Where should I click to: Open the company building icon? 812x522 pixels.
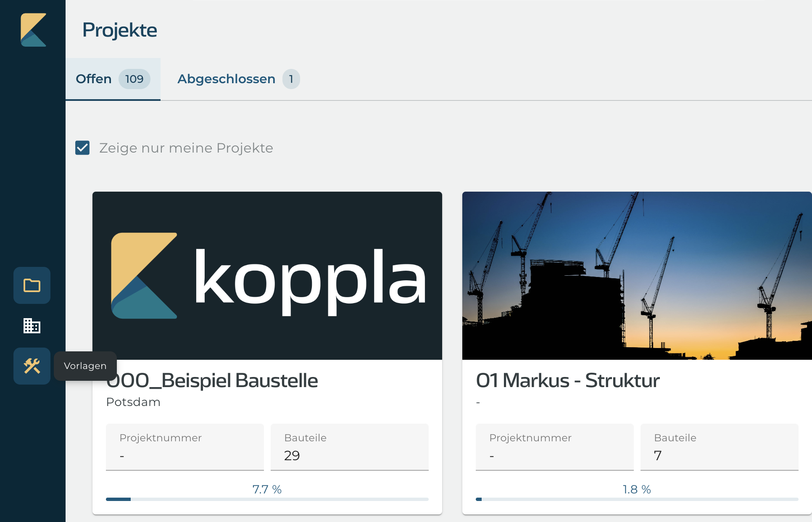32,326
